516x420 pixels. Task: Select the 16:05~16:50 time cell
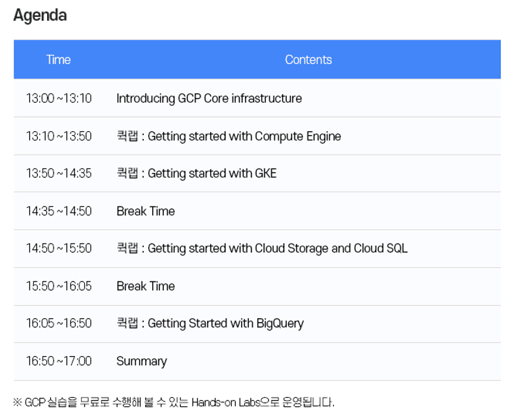coord(59,323)
